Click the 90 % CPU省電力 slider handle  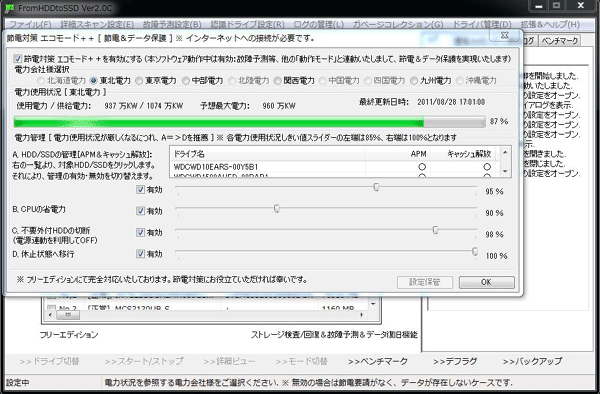277,208
